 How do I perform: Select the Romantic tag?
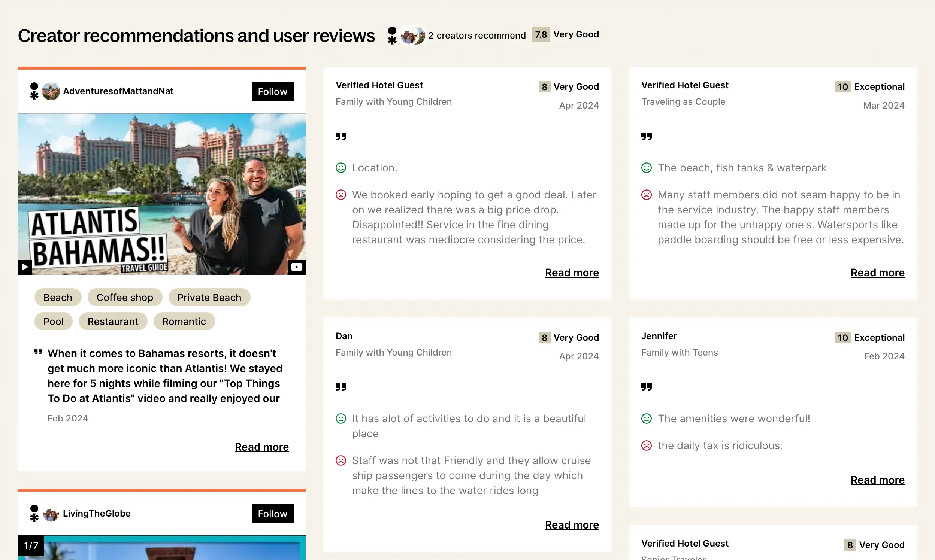(184, 322)
